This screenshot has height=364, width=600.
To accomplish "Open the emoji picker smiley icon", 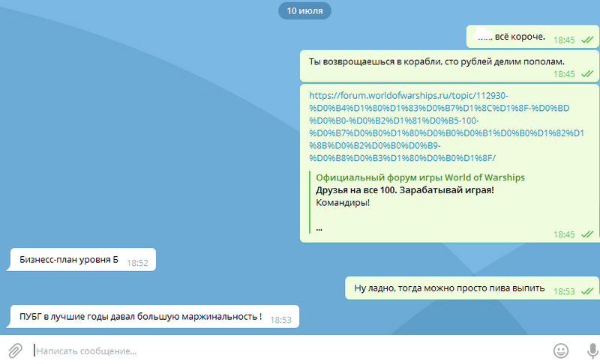I will (560, 350).
